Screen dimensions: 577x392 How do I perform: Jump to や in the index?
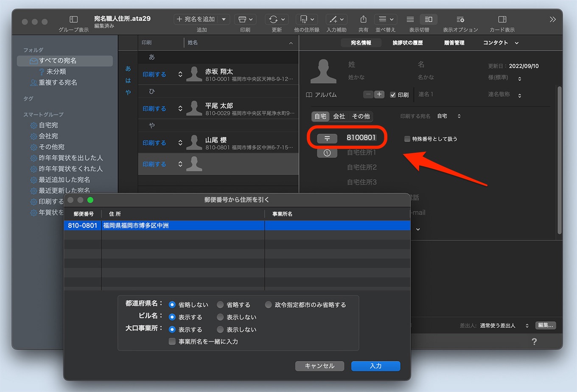coord(128,92)
